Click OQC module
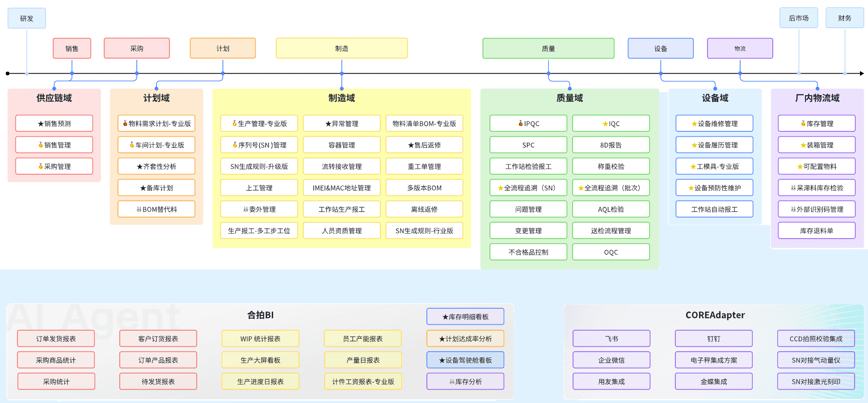This screenshot has height=403, width=868. [611, 252]
